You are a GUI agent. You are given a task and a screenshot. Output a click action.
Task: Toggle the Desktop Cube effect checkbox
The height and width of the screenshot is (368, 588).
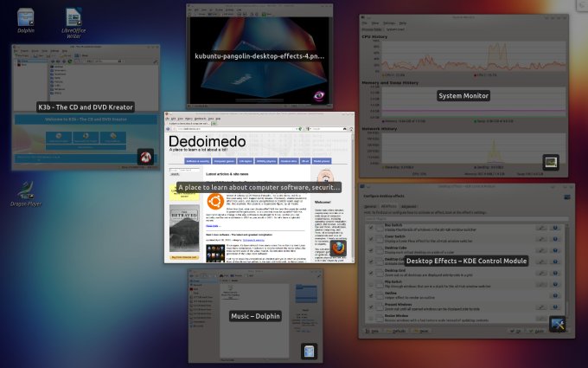[370, 250]
